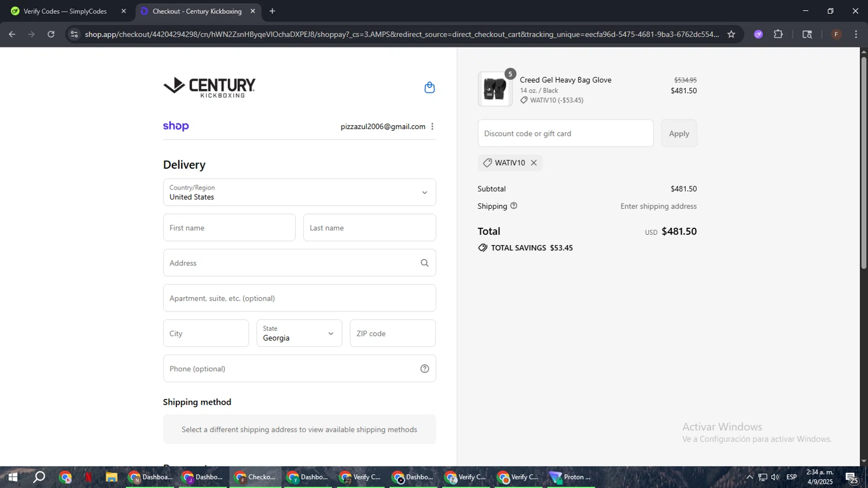This screenshot has height=488, width=868.
Task: Show hidden system tray icons
Action: pyautogui.click(x=749, y=477)
